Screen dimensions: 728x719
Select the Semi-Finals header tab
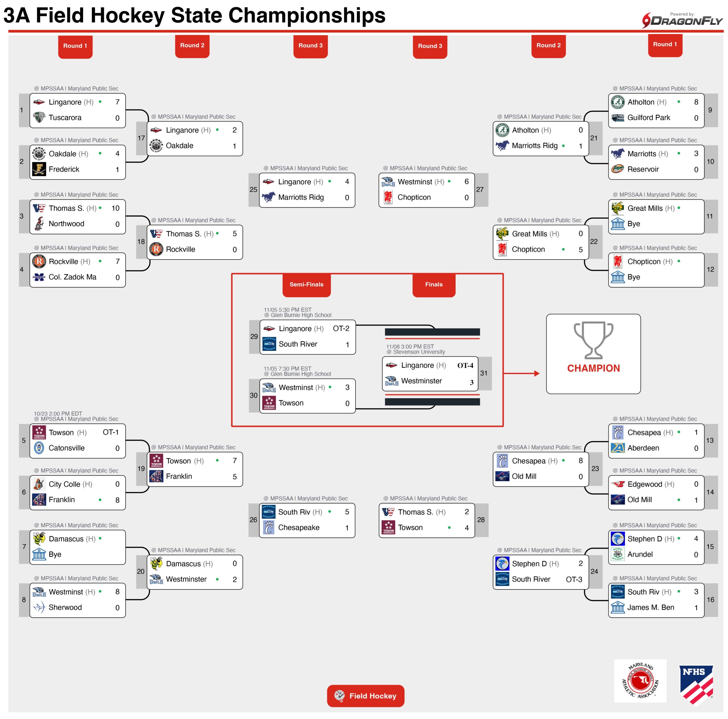pos(306,285)
